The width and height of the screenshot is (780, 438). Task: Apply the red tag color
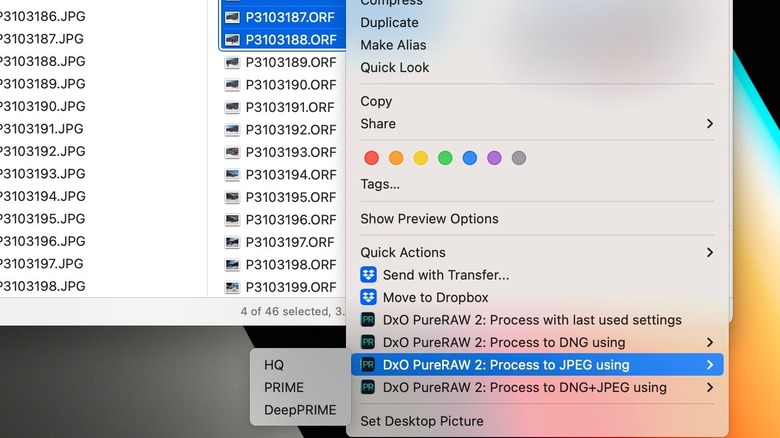371,158
